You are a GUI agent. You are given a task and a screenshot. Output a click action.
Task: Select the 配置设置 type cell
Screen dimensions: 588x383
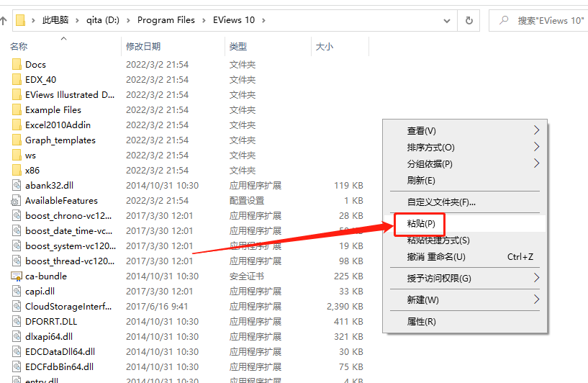(x=247, y=201)
